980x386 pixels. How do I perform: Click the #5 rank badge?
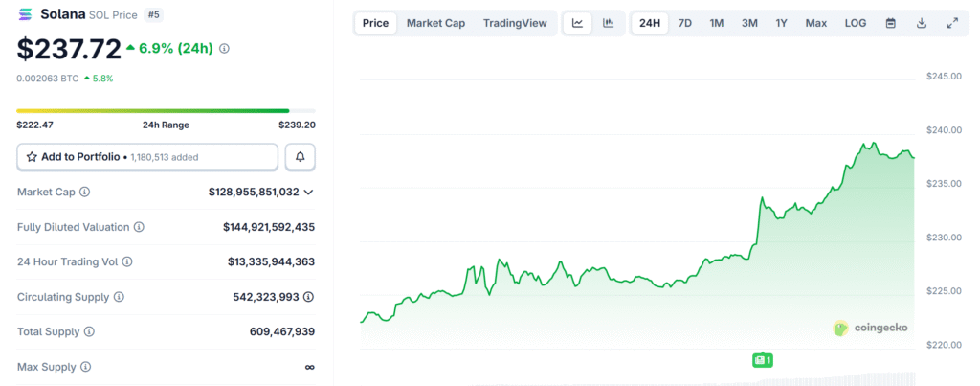(153, 13)
